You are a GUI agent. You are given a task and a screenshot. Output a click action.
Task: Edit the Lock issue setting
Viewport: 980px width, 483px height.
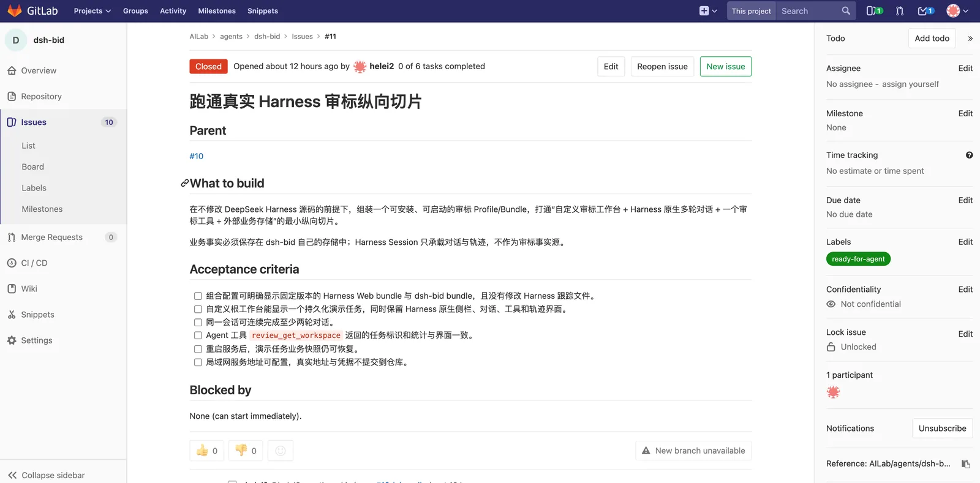965,334
